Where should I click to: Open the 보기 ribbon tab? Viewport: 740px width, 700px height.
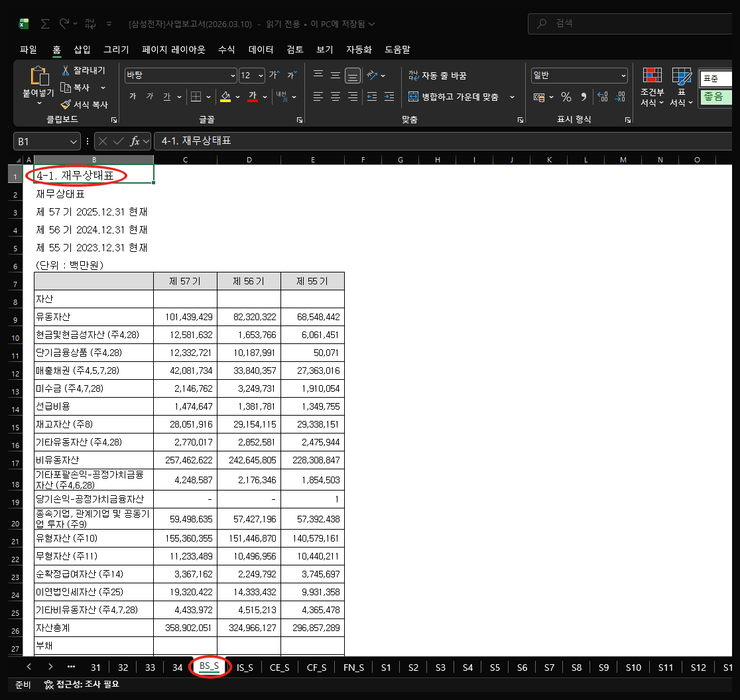(x=325, y=50)
